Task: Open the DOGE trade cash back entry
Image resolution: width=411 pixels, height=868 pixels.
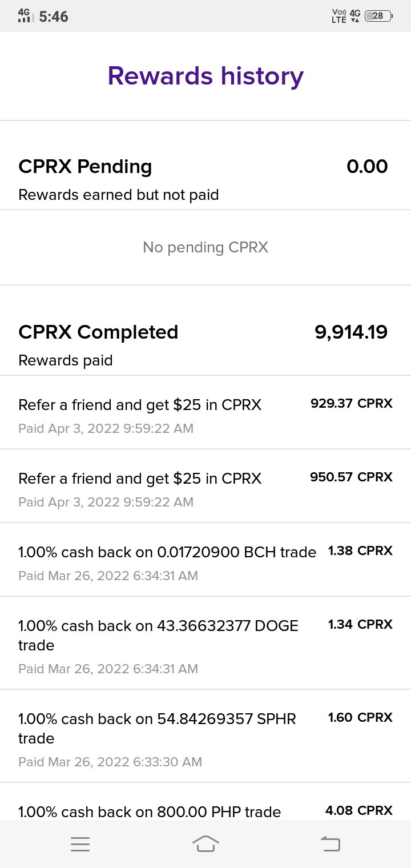Action: [205, 643]
